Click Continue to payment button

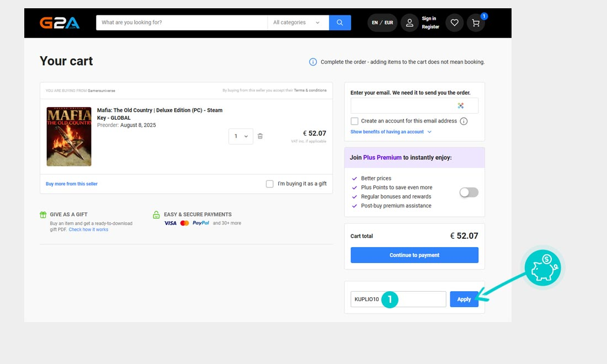[x=414, y=255]
